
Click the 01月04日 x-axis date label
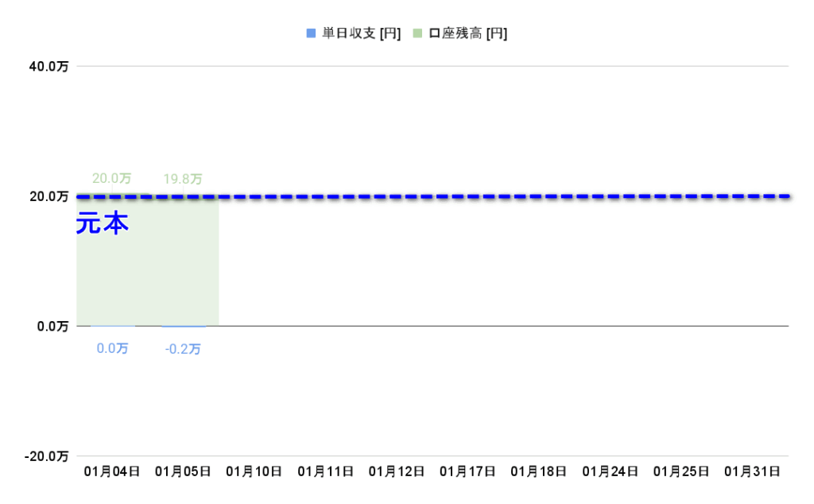coord(112,471)
